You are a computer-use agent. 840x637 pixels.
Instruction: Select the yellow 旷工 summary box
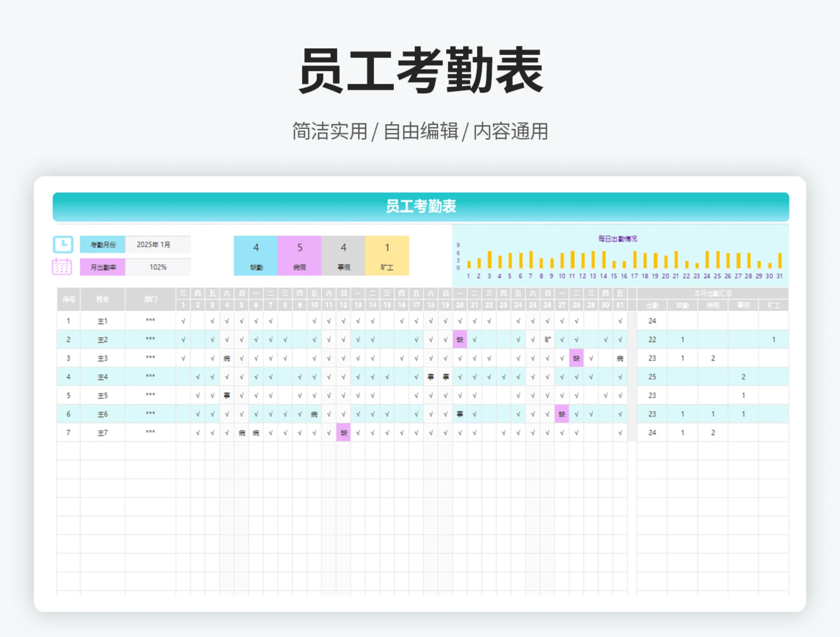coord(387,255)
